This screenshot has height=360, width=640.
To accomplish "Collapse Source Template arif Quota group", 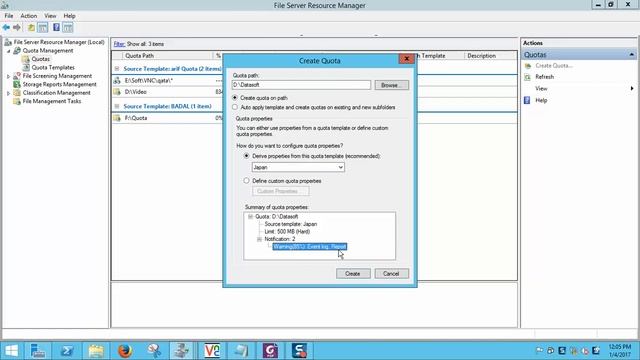I will pyautogui.click(x=117, y=69).
